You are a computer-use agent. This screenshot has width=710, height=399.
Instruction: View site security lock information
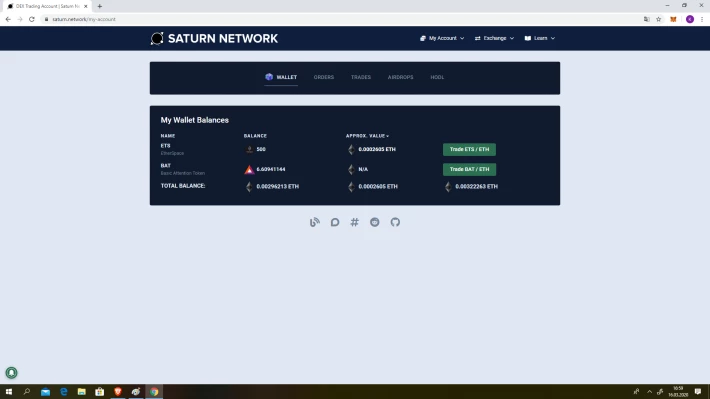point(46,19)
